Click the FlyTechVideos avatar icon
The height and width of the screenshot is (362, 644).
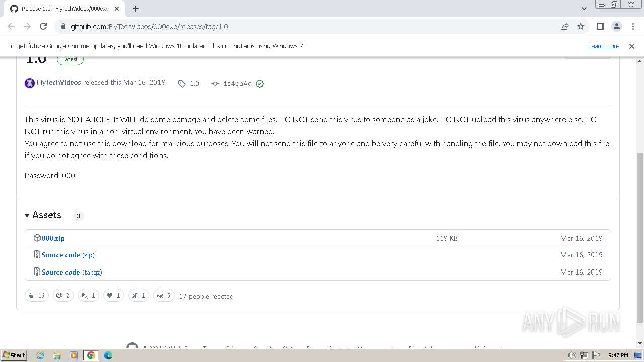pos(30,83)
